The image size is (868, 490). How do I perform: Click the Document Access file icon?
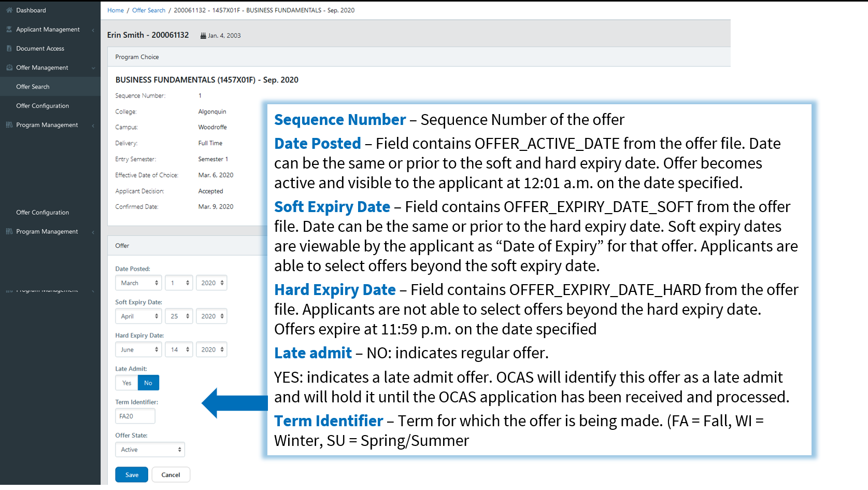9,48
